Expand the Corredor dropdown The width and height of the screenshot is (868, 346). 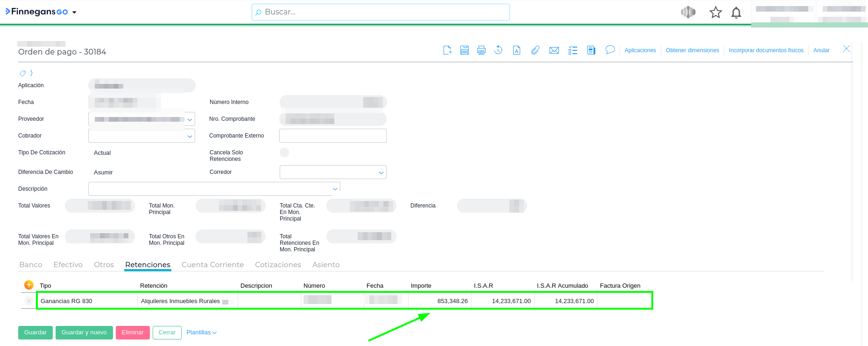tap(381, 173)
